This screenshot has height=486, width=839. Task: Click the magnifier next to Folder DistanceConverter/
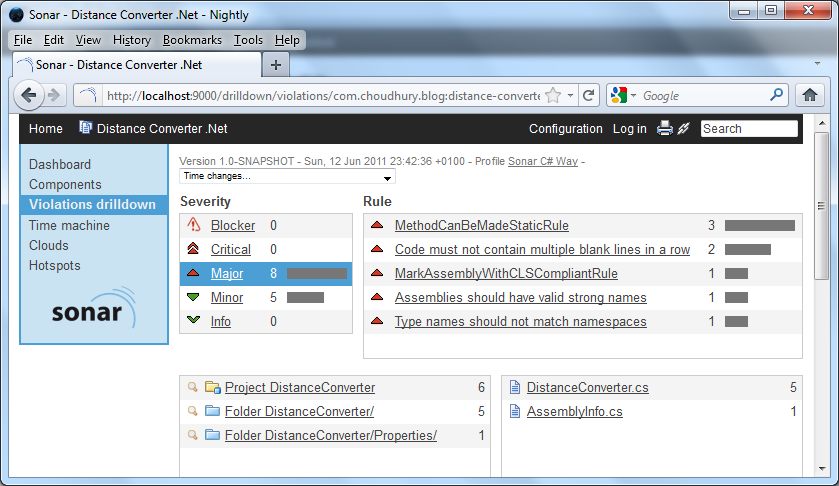pyautogui.click(x=192, y=411)
